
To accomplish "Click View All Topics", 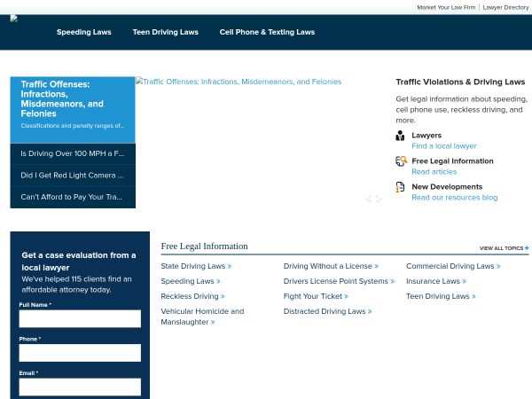I will pos(501,248).
